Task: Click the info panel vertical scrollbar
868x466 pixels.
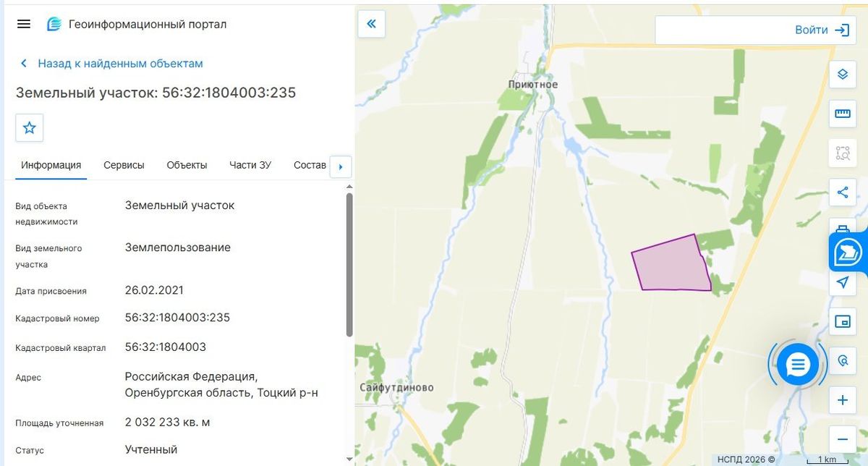Action: [349, 264]
